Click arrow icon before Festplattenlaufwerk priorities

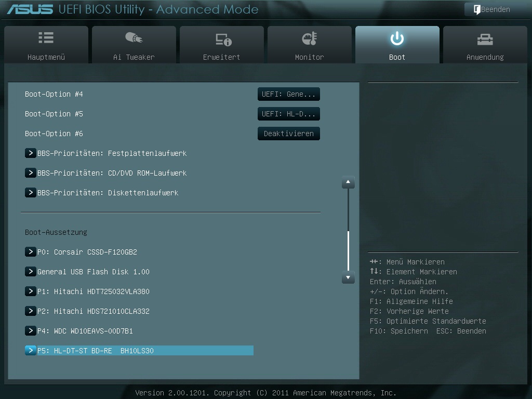[30, 153]
